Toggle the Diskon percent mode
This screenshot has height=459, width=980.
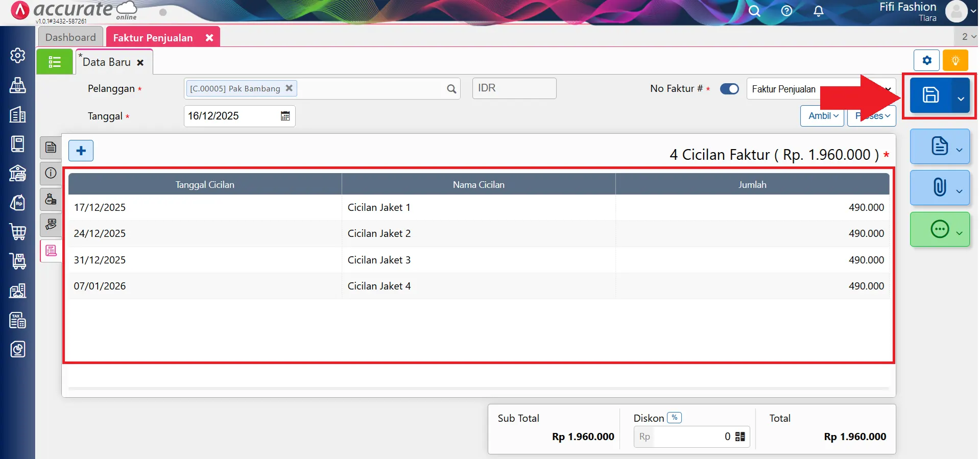coord(674,418)
